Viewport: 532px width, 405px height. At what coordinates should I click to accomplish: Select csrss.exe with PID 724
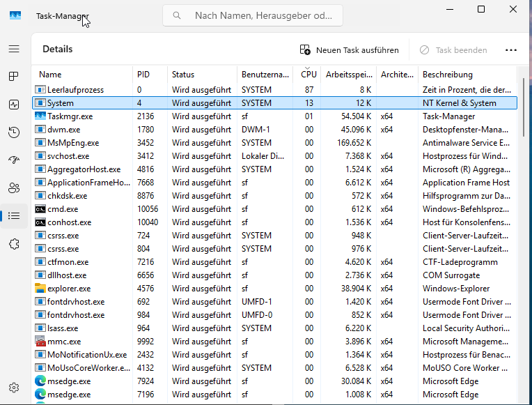click(x=63, y=236)
